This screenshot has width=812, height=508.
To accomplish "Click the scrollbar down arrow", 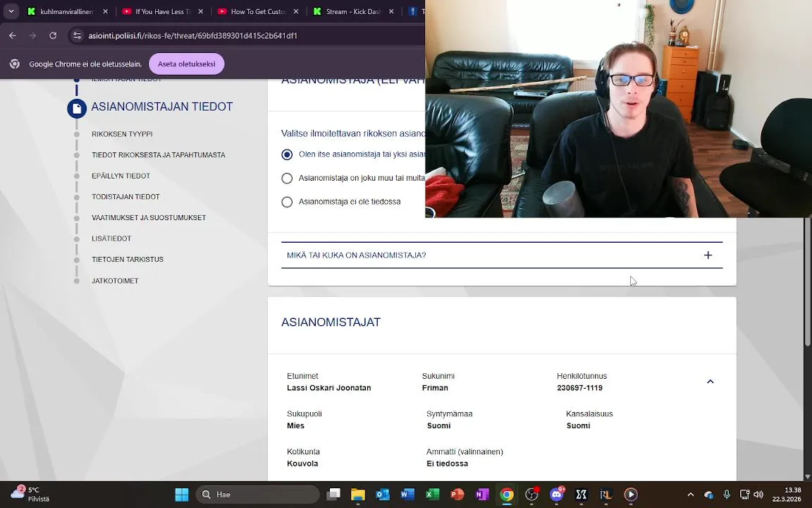I will [x=807, y=477].
